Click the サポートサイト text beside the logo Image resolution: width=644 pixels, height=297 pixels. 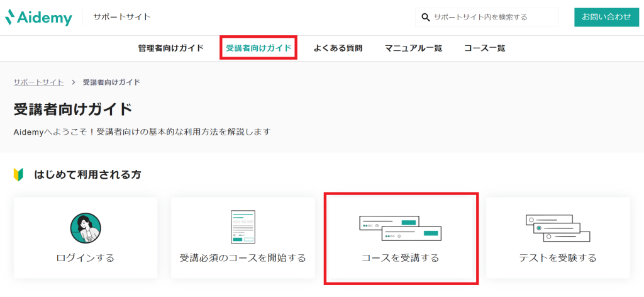[122, 17]
